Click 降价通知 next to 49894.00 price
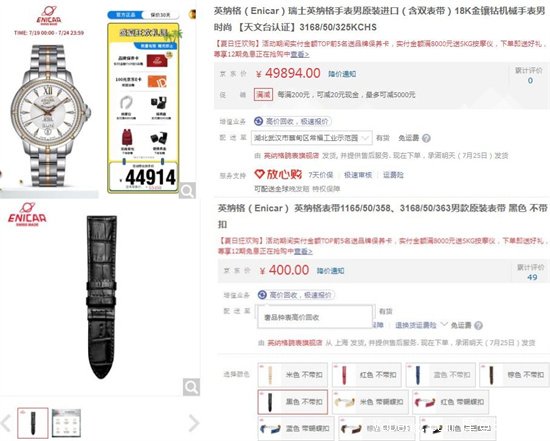The image size is (550, 441). [342, 74]
